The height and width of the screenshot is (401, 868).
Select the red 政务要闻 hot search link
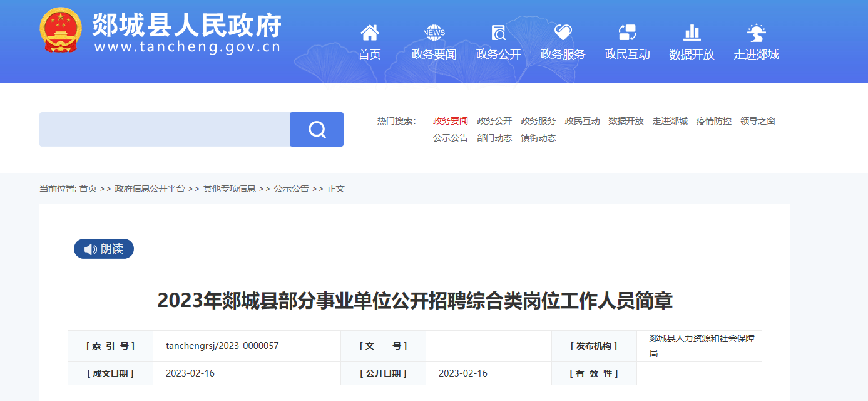click(x=450, y=121)
